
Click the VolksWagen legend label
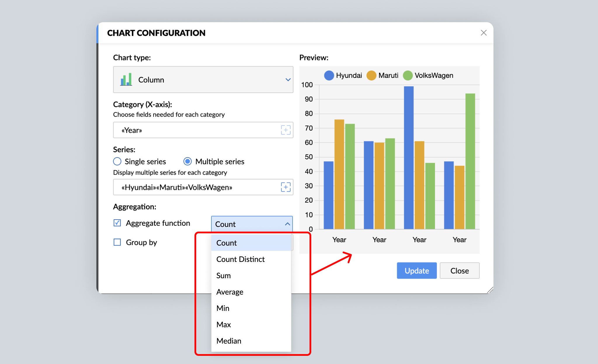[x=434, y=75]
